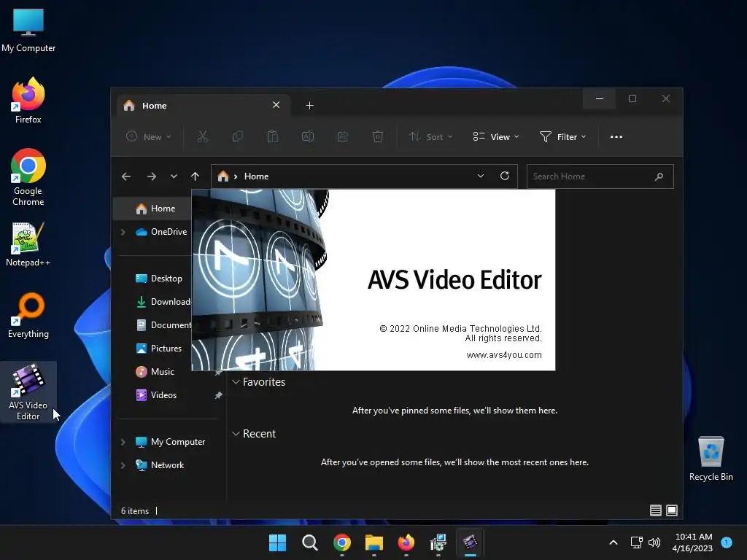Screen dimensions: 747x560
Task: Expand My Computer in navigation pane
Action: point(123,442)
